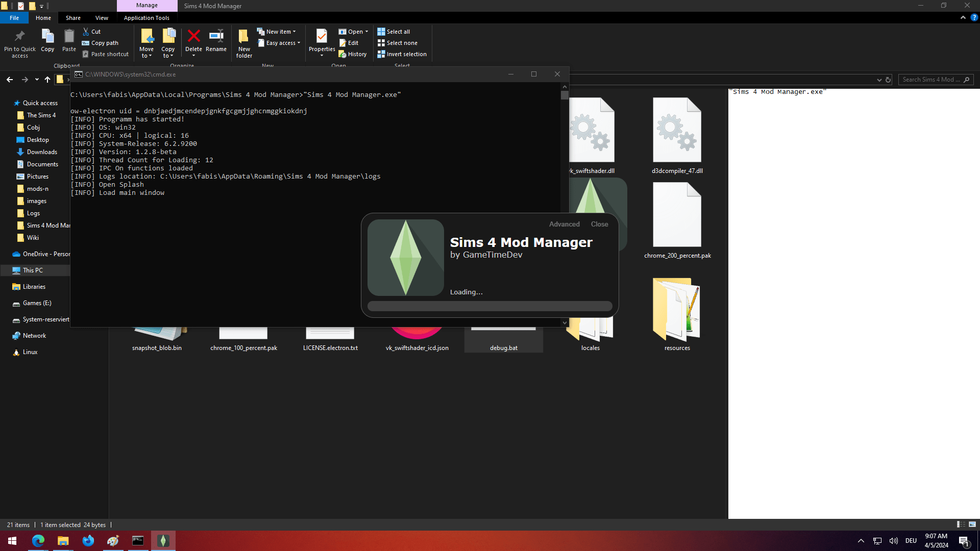Switch to details view button
The width and height of the screenshot is (980, 551).
tap(961, 524)
